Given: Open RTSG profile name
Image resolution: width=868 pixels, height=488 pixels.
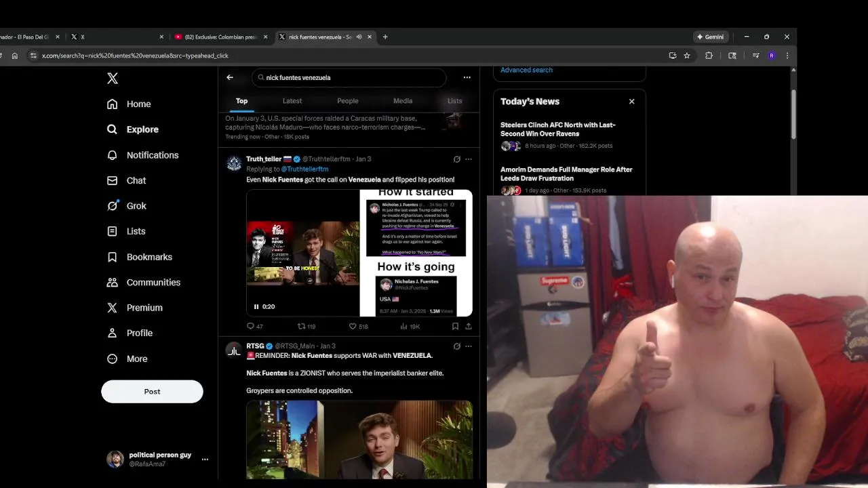Looking at the screenshot, I should (255, 346).
